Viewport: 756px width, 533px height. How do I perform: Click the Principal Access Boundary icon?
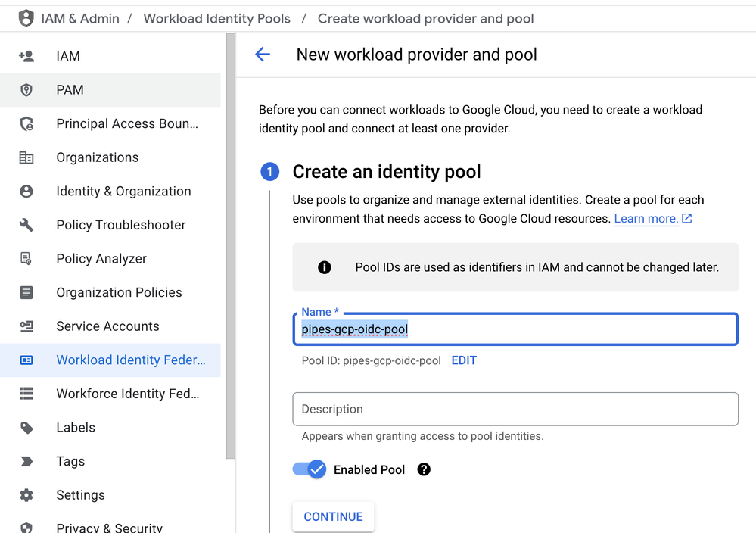pos(26,124)
